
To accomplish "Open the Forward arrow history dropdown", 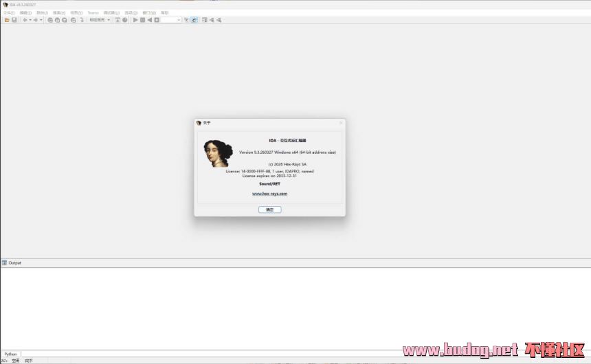I will coord(41,20).
